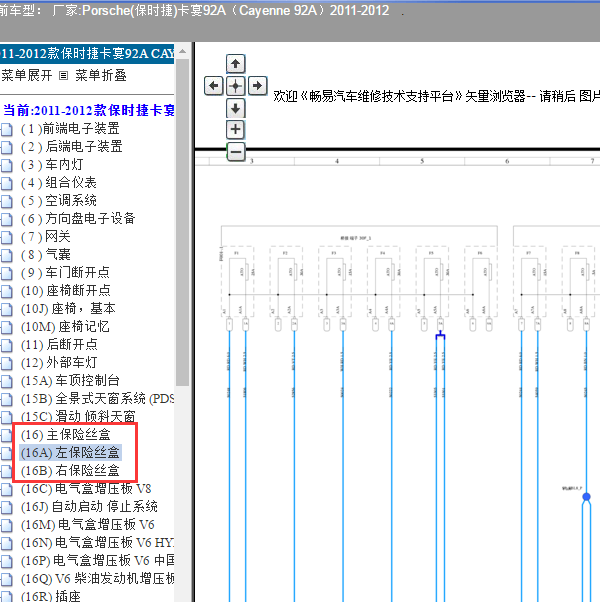Open (16N)电气盒增压板 V6 HY
The height and width of the screenshot is (602, 600).
coord(97,543)
